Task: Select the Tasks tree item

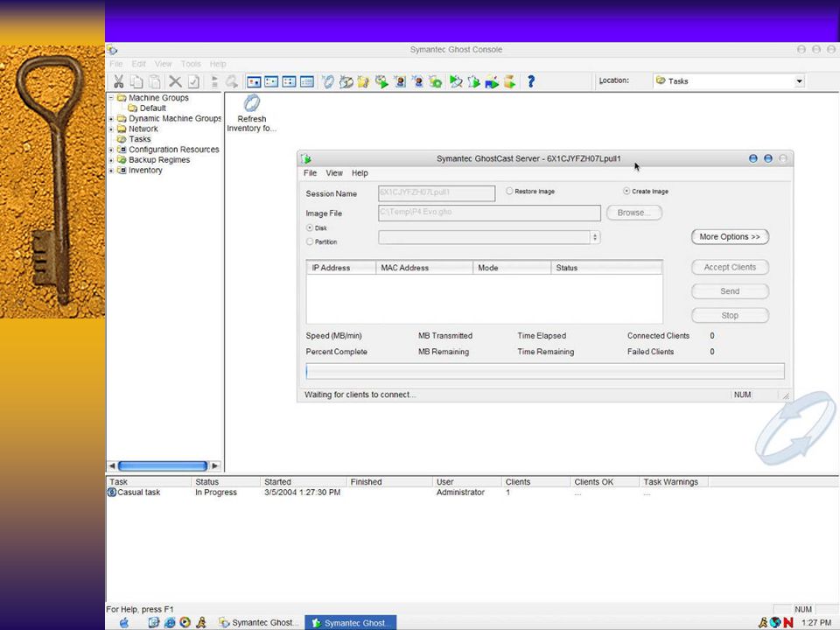Action: point(139,139)
